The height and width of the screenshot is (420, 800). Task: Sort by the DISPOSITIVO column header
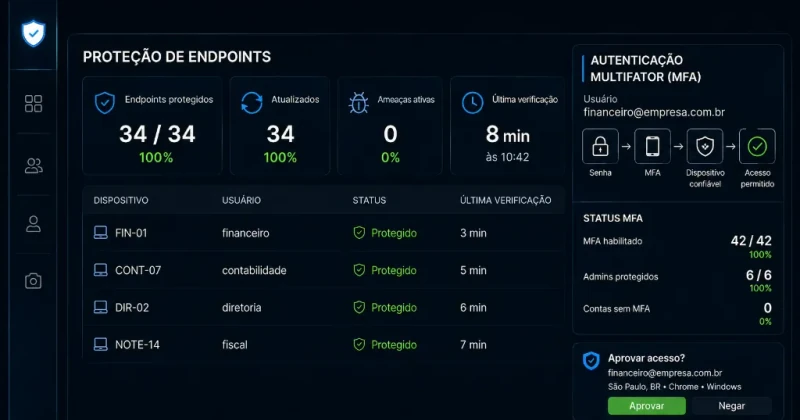121,201
